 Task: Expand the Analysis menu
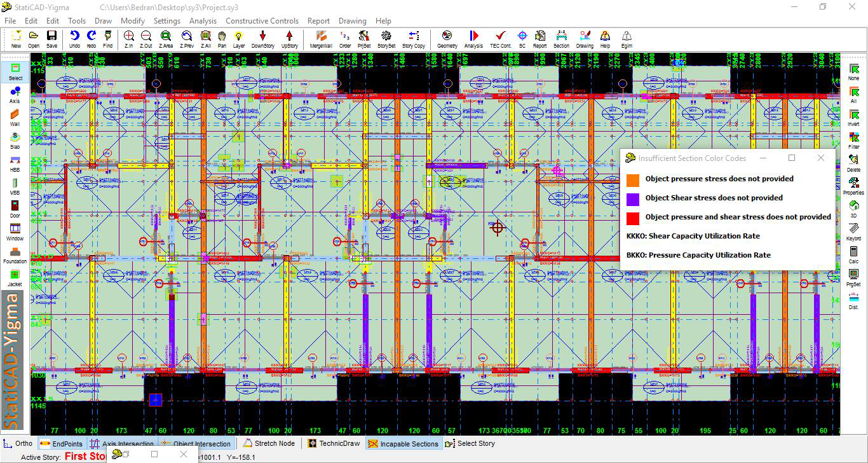(x=203, y=21)
